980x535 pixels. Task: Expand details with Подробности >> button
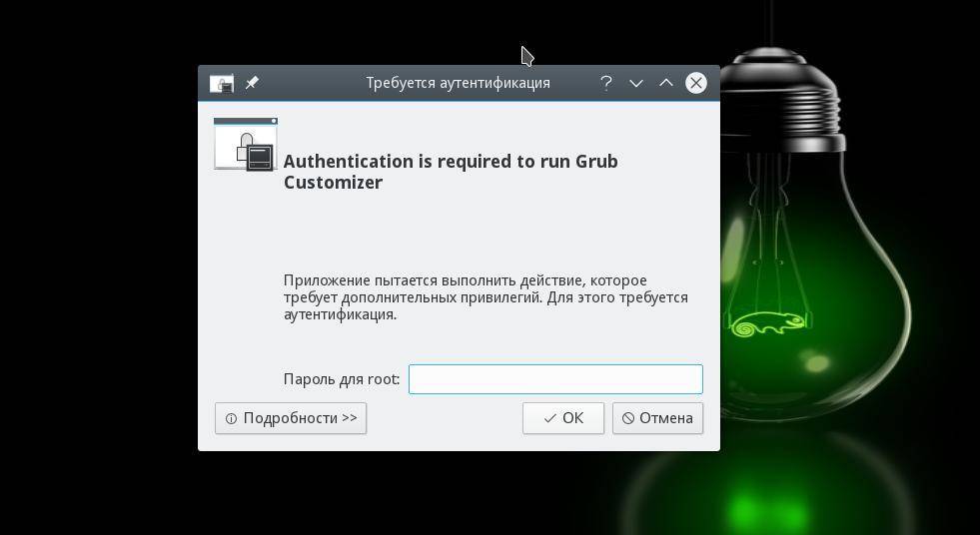pyautogui.click(x=291, y=418)
